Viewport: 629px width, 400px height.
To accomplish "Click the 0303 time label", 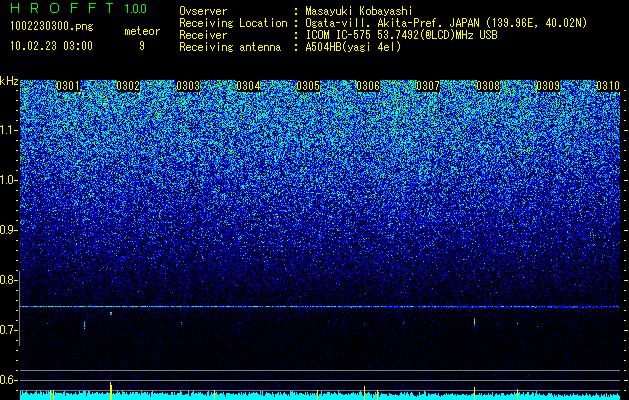I will click(188, 86).
